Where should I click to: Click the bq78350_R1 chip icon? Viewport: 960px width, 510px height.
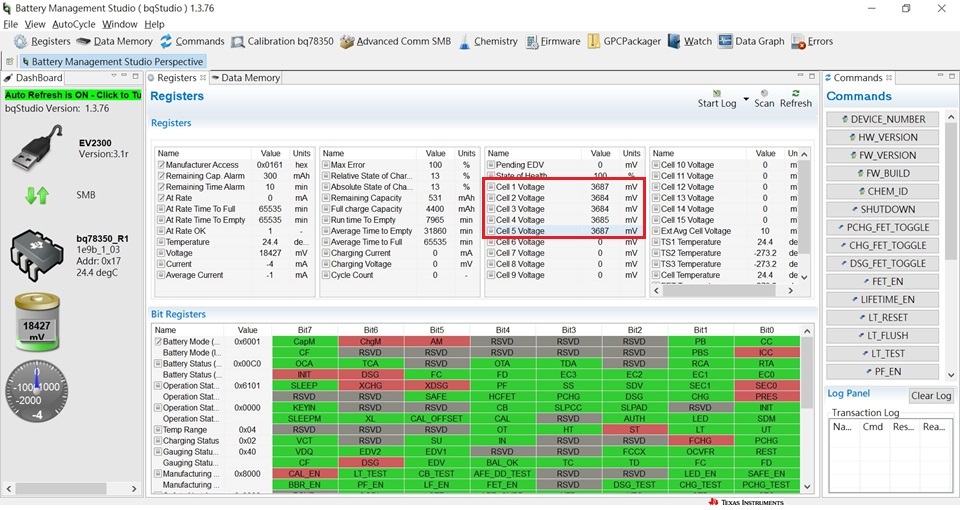pos(37,257)
